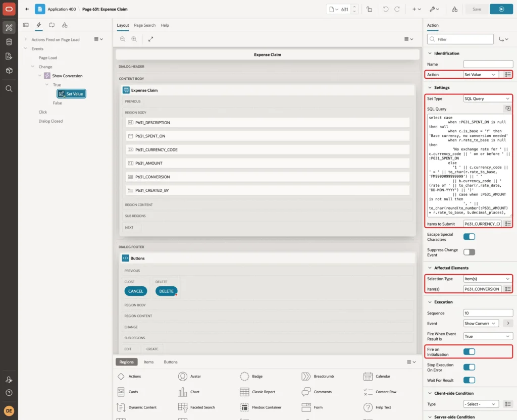Select the gallery Items tab
Screen dimensions: 517x420
pyautogui.click(x=149, y=362)
